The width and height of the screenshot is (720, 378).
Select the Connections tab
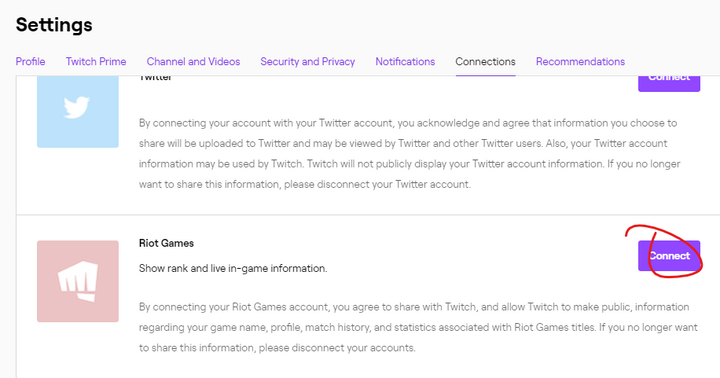[x=485, y=62]
